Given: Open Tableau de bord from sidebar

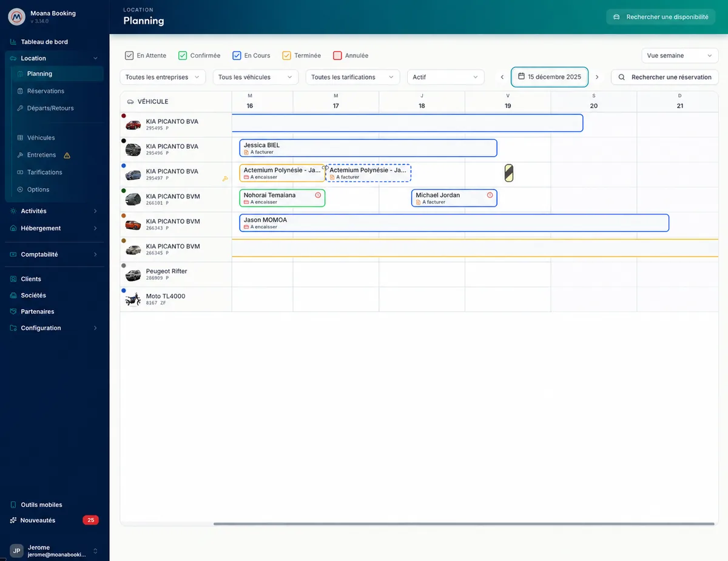Looking at the screenshot, I should tap(44, 42).
